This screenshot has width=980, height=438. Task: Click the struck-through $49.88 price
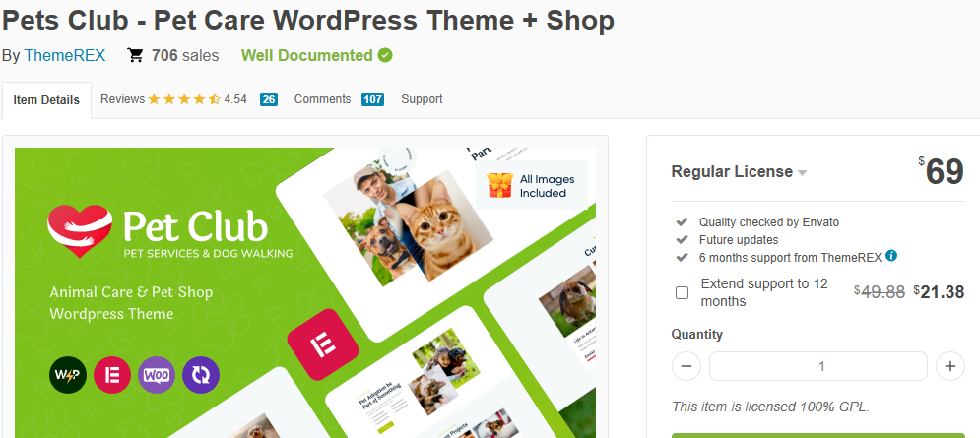880,291
